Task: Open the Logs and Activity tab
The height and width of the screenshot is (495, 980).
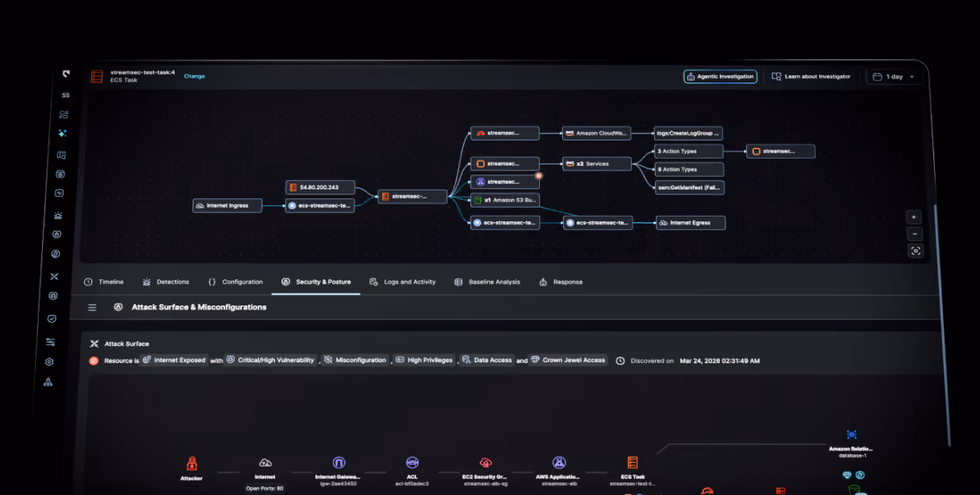Action: (x=403, y=282)
